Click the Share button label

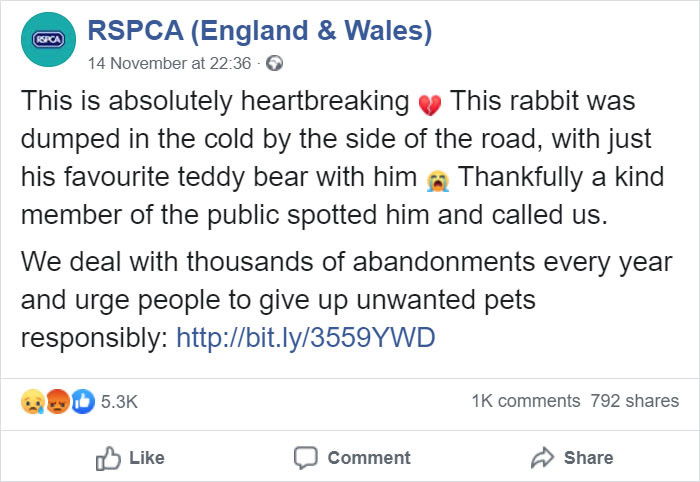pos(588,458)
